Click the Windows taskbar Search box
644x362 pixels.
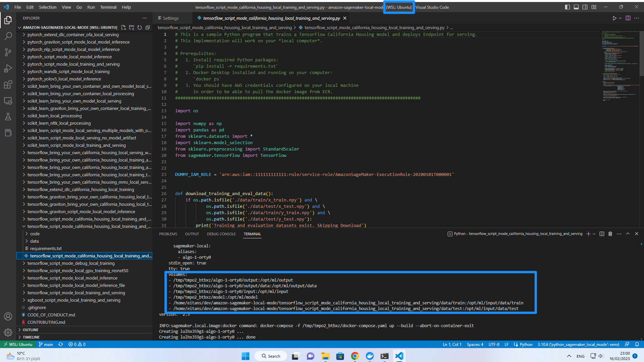(x=270, y=356)
